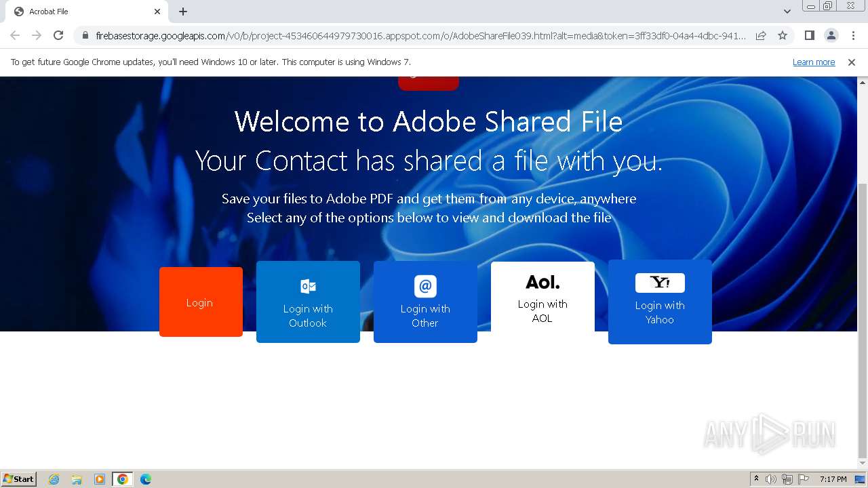
Task: Choose Login with Outlook tile
Action: (308, 302)
